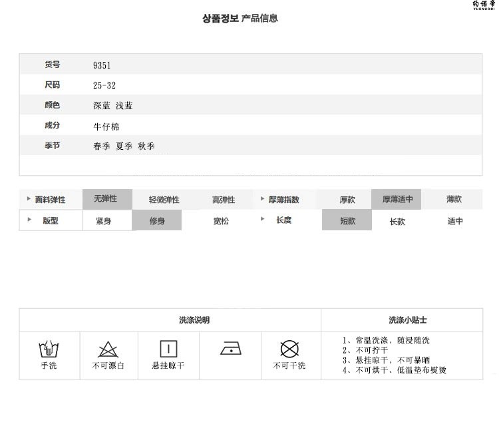Select 厚薄适中 thickness option
The width and height of the screenshot is (499, 448).
coord(397,199)
